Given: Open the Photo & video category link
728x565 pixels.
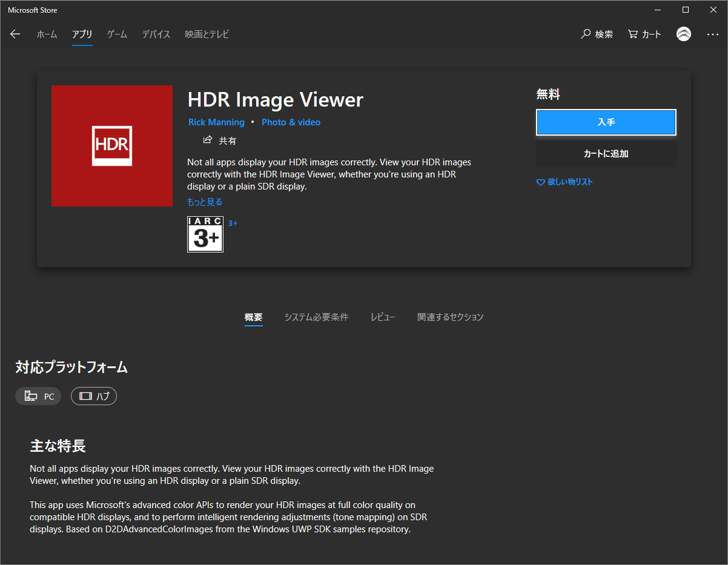Looking at the screenshot, I should (x=291, y=122).
